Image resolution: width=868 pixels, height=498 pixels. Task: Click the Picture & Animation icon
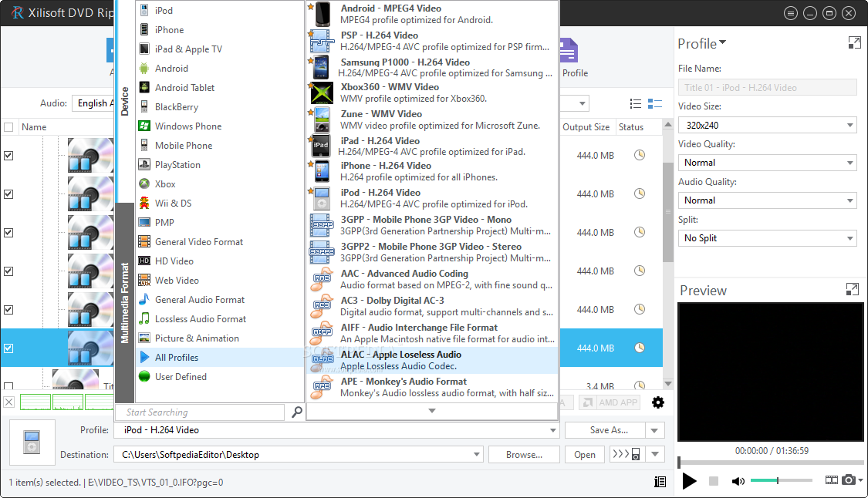tap(144, 338)
